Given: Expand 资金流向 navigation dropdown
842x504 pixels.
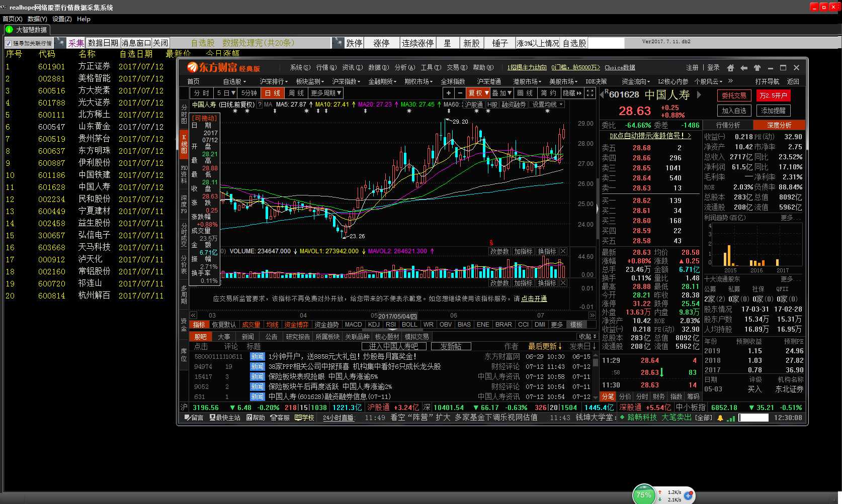Looking at the screenshot, I should (x=636, y=81).
